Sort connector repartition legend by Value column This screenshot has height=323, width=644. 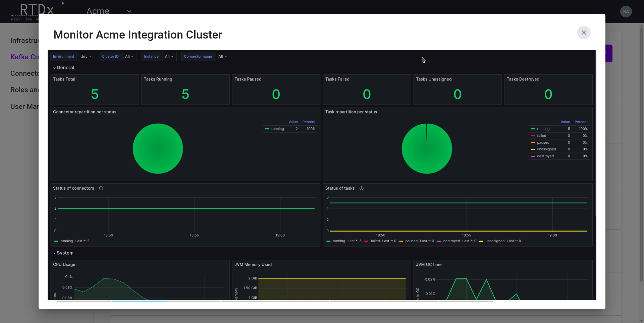pyautogui.click(x=293, y=122)
